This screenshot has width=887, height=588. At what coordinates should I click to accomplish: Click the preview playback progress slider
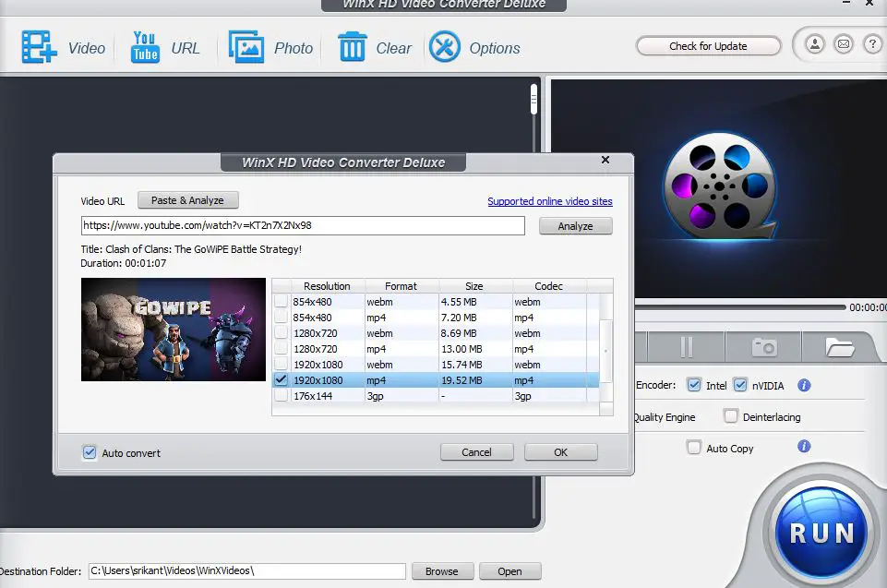pyautogui.click(x=740, y=306)
